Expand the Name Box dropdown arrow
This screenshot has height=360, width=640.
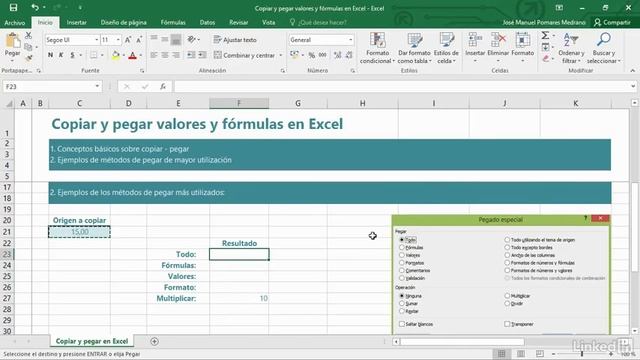97,87
